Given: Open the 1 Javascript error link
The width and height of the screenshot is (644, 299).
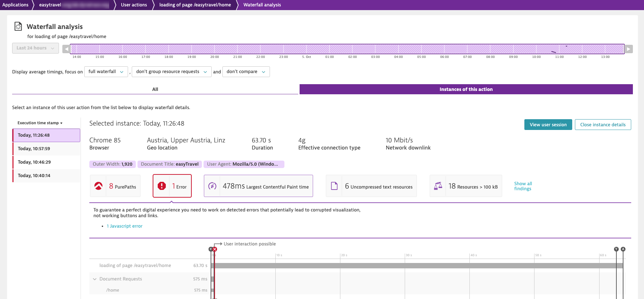Looking at the screenshot, I should [125, 226].
